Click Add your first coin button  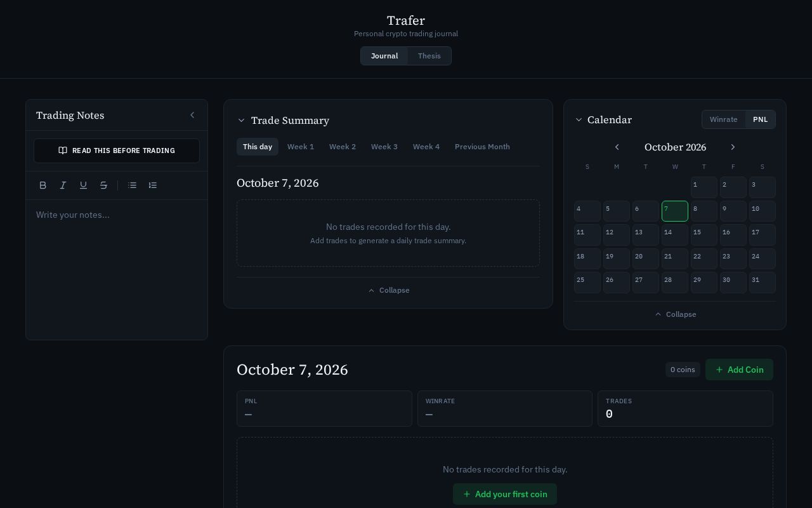[505, 494]
